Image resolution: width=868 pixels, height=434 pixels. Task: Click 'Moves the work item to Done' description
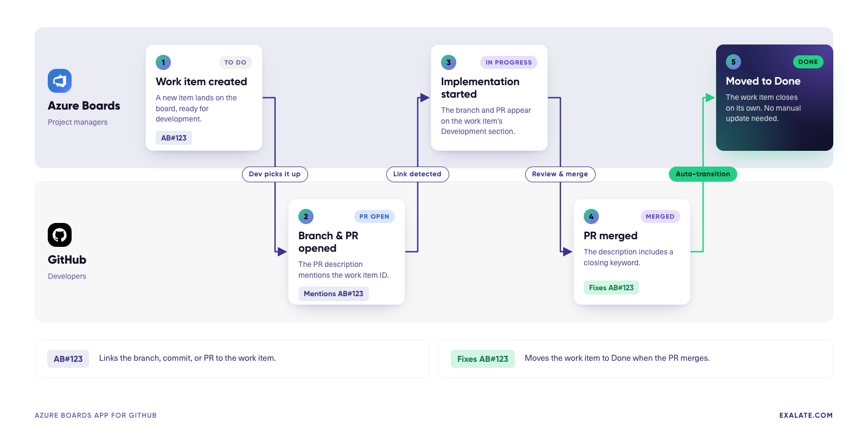click(617, 358)
